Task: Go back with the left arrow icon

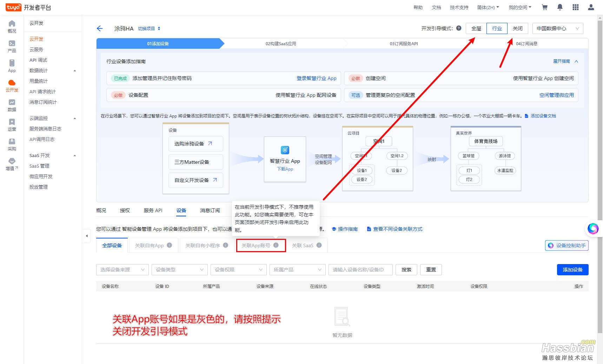Action: pyautogui.click(x=100, y=28)
